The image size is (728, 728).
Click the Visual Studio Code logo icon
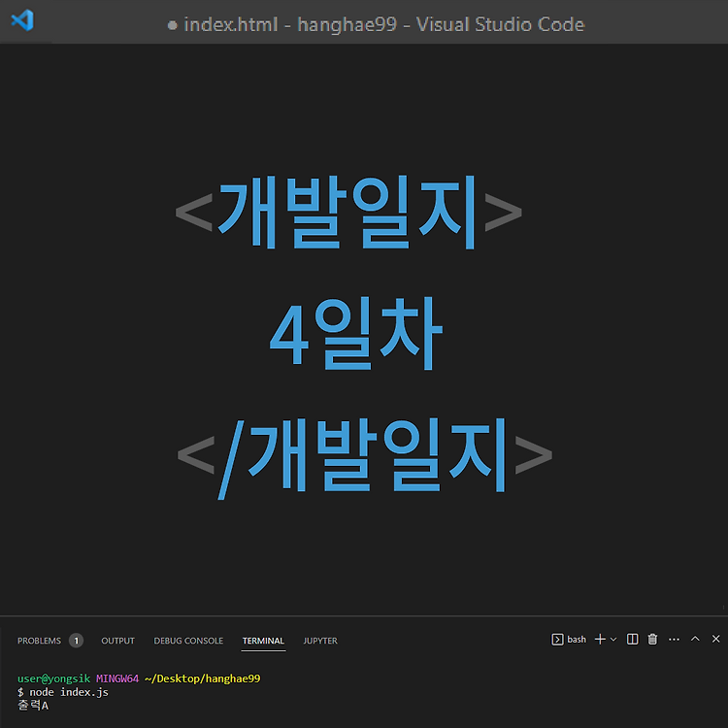click(x=22, y=20)
